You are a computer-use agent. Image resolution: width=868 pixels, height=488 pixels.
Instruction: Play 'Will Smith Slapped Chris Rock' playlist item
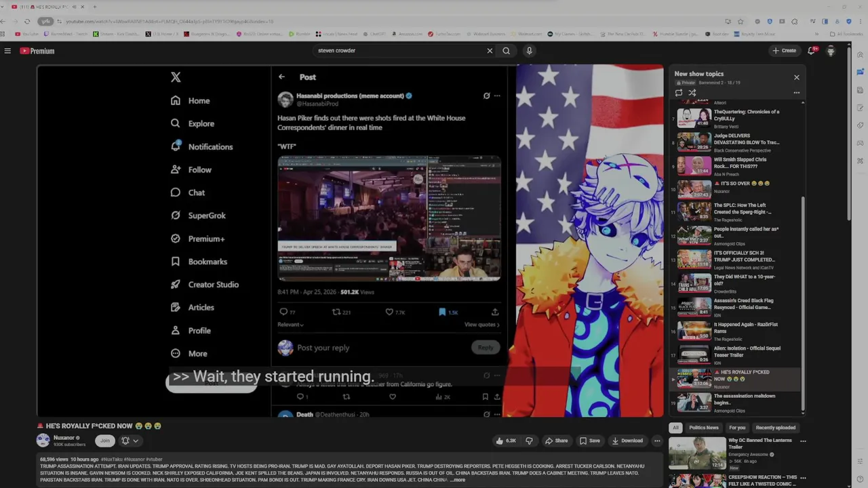coord(736,166)
